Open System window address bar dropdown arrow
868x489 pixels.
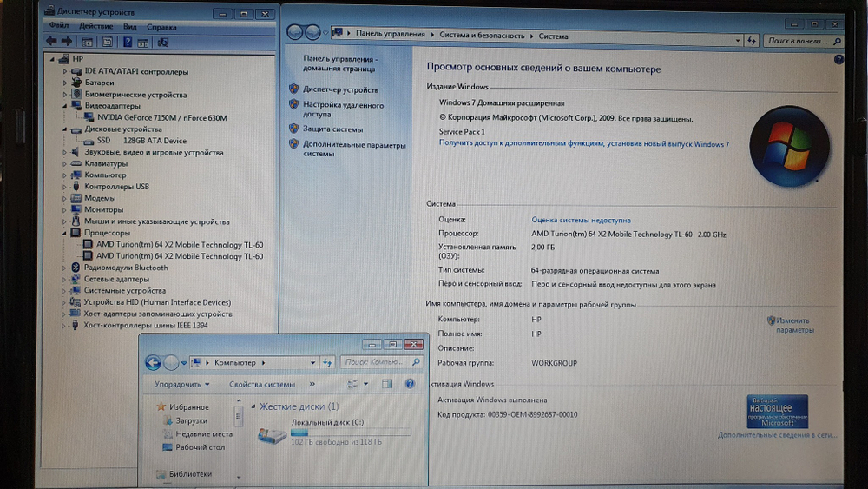pos(737,41)
